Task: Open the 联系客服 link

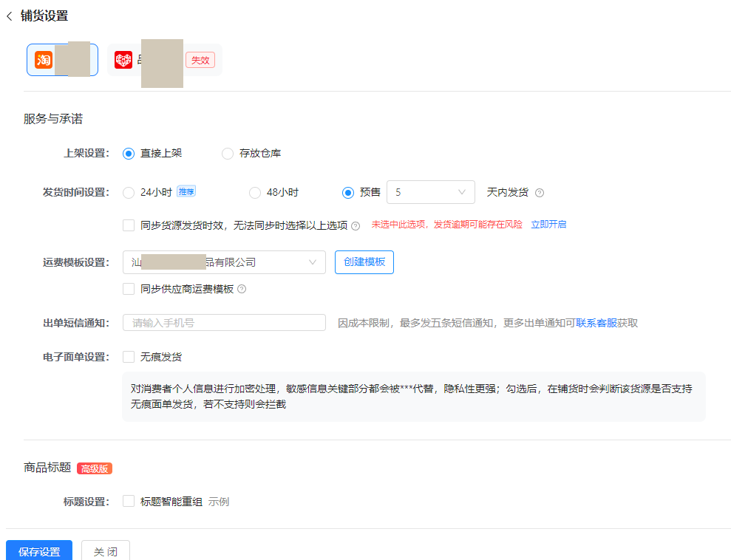Action: click(596, 323)
